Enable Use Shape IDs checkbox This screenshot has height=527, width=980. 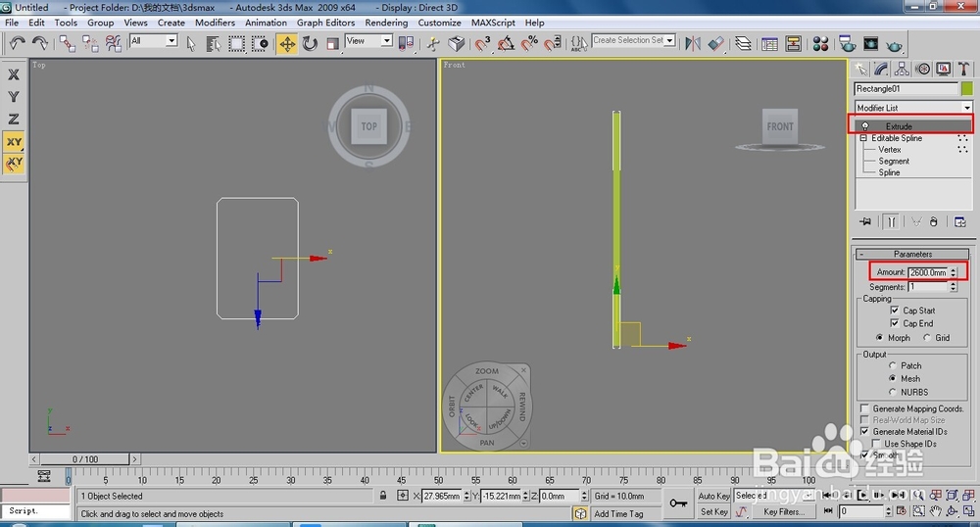876,444
